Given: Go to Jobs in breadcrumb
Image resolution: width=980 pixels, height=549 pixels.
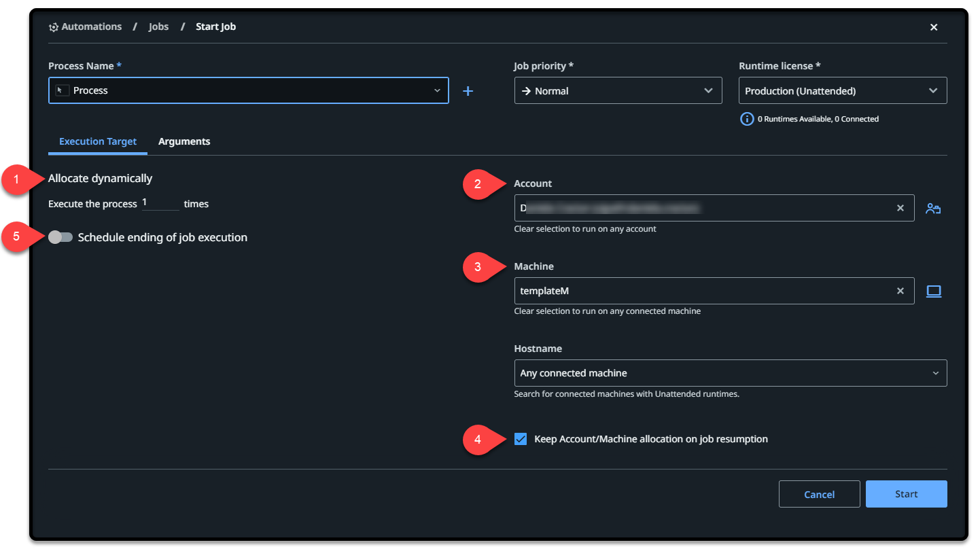Looking at the screenshot, I should click(158, 27).
